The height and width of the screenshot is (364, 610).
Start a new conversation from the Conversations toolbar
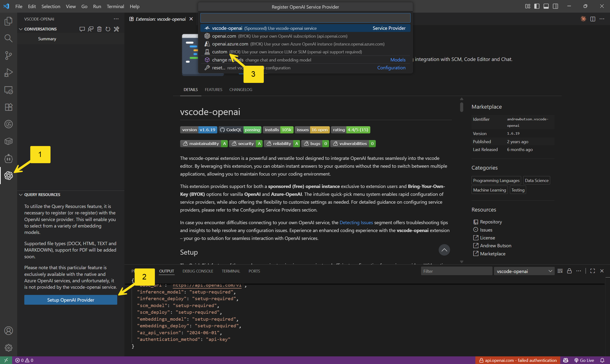point(82,29)
